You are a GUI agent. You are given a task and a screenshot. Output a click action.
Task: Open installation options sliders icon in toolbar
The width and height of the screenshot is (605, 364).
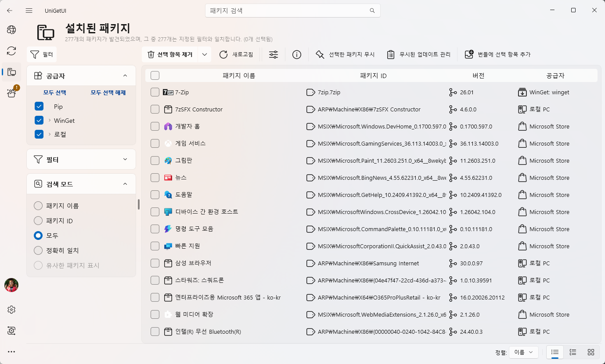(274, 54)
